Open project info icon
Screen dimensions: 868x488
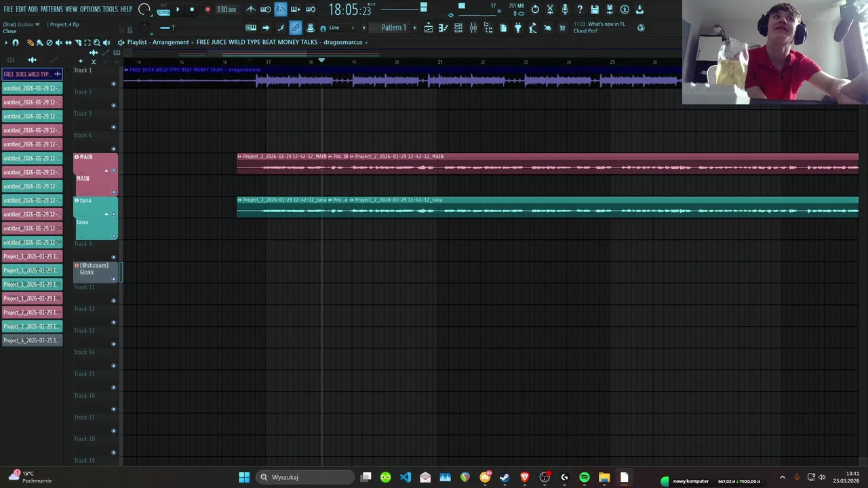(625, 9)
